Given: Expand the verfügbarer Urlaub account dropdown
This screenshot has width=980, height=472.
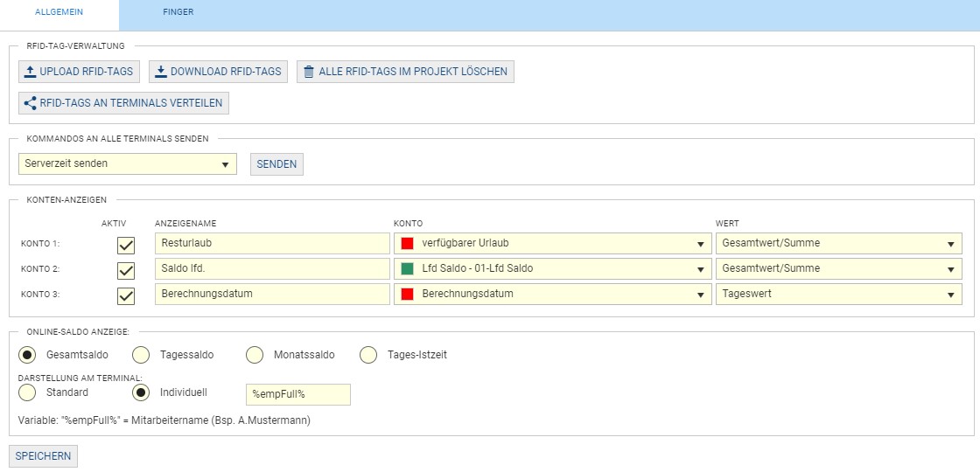Looking at the screenshot, I should 553,244.
